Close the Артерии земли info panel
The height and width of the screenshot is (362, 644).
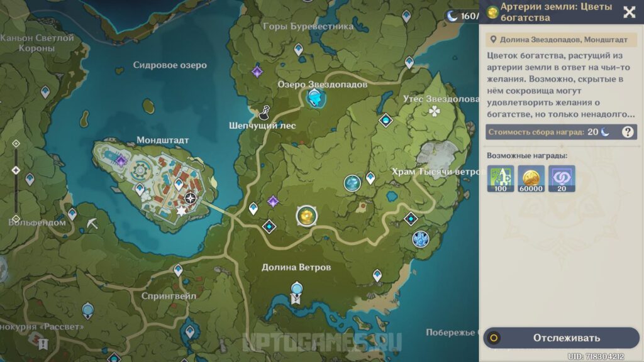(x=629, y=12)
